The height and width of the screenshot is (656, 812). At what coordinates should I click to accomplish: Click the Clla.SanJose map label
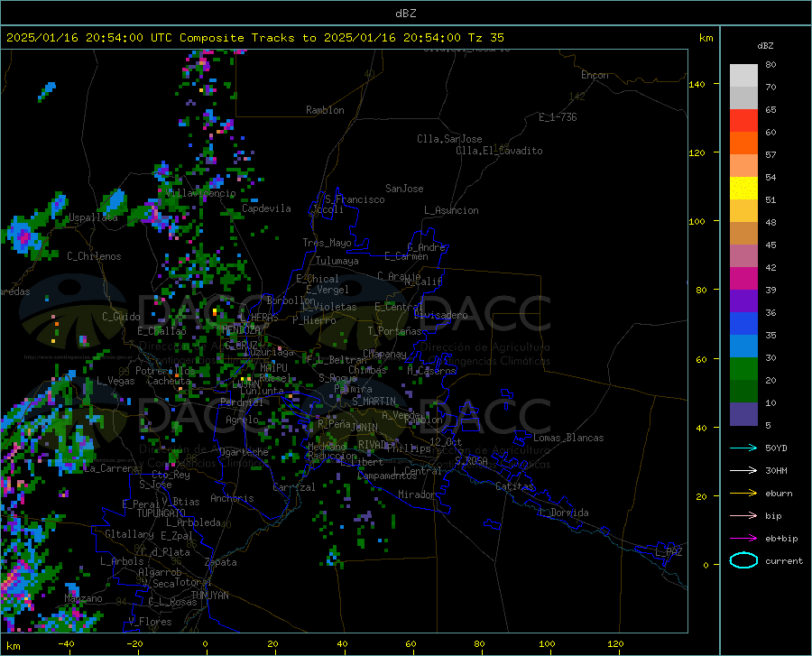[x=449, y=139]
